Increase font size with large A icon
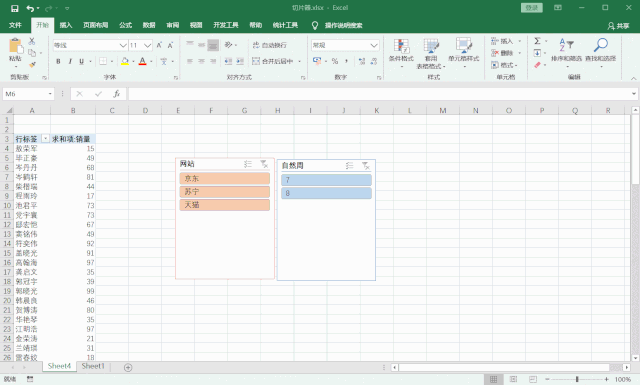The height and width of the screenshot is (385, 640). pos(159,45)
